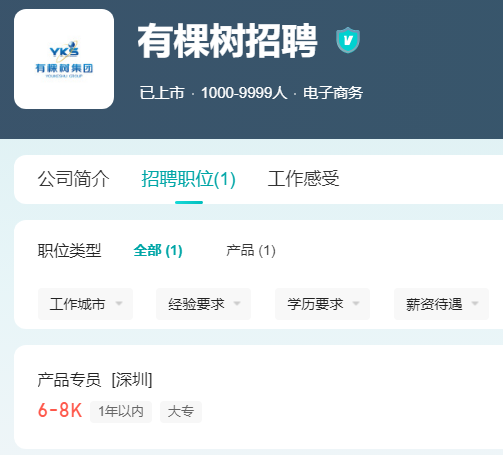Click the arrow icon beside 薪资待遇

click(475, 303)
